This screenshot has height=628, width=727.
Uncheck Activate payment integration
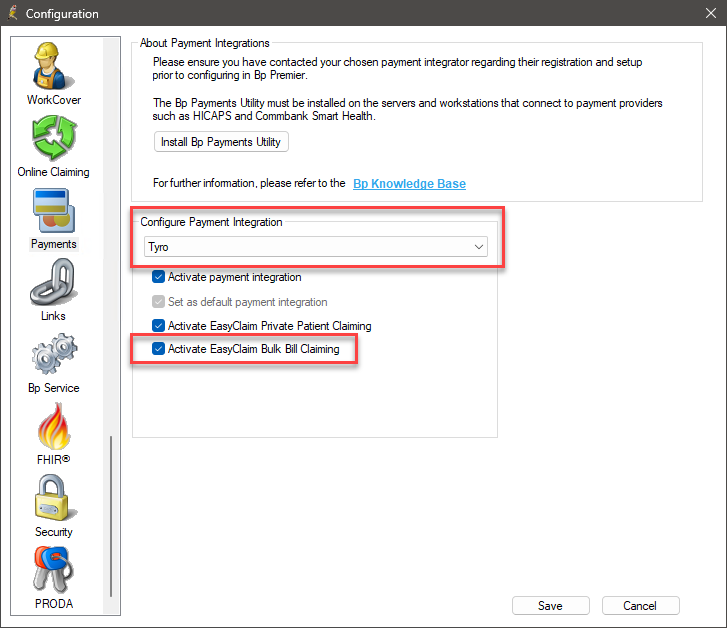[x=158, y=277]
